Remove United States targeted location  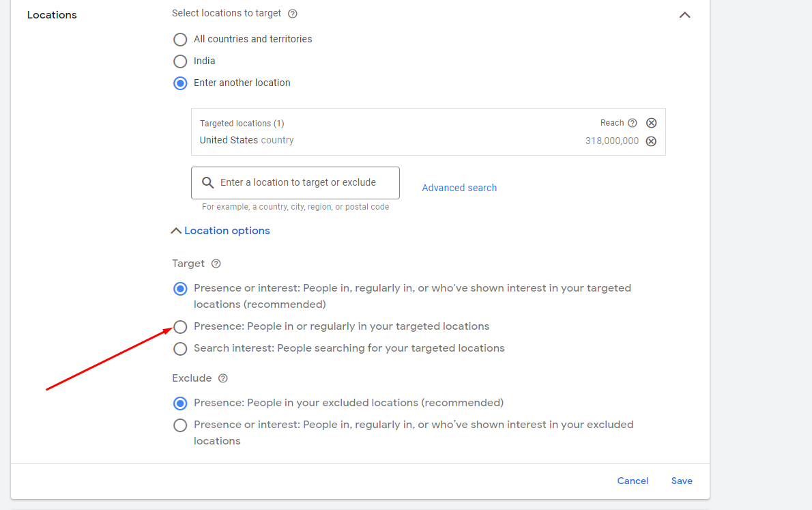[652, 141]
